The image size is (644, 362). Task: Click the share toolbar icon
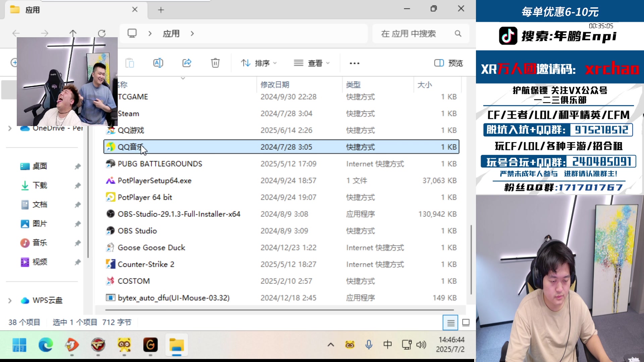tap(187, 63)
